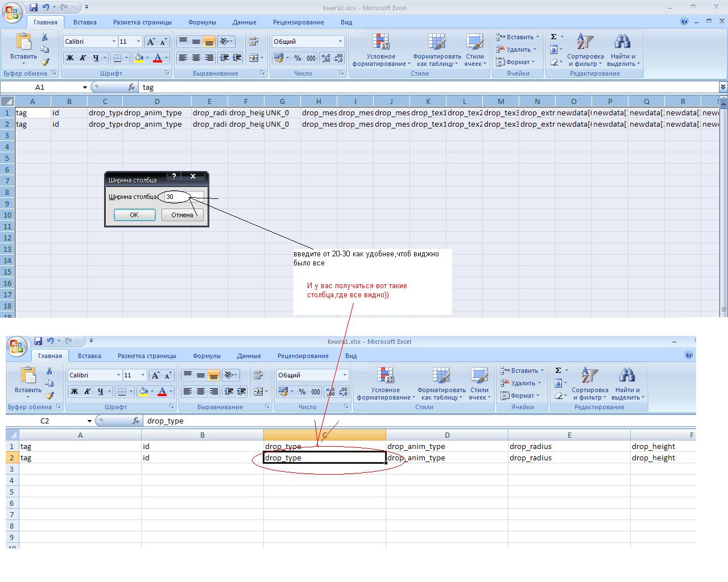The width and height of the screenshot is (728, 582).
Task: Click the help question mark in the column width dialog
Action: click(174, 176)
